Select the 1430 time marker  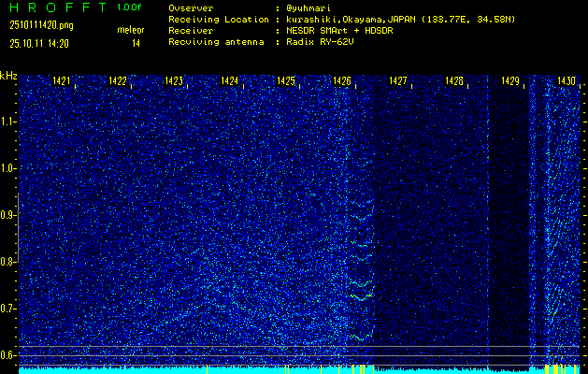tap(566, 82)
